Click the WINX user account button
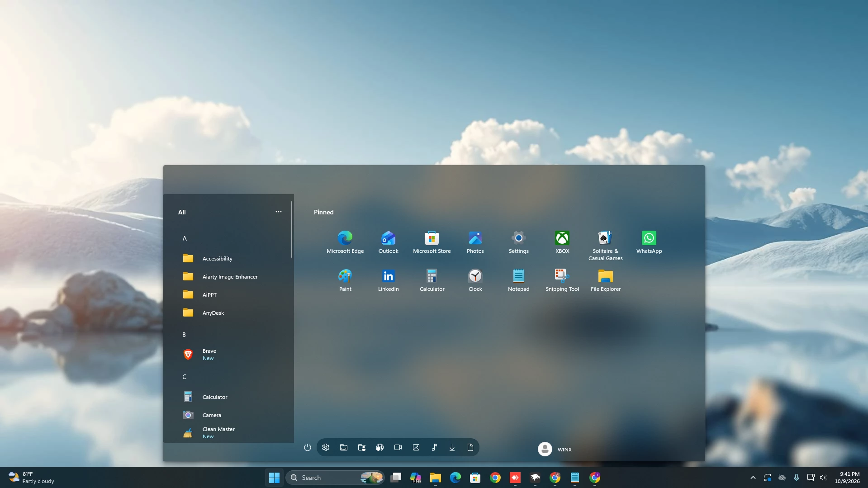868x488 pixels. coord(555,449)
